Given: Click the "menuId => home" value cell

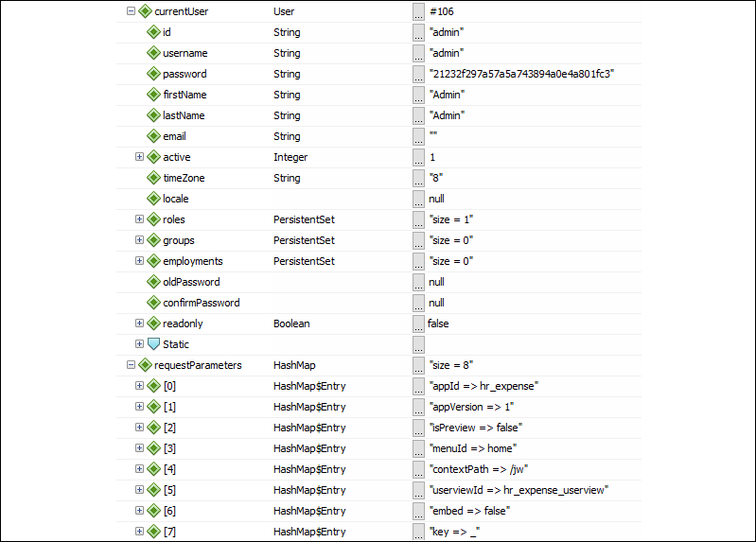Looking at the screenshot, I should pyautogui.click(x=473, y=448).
